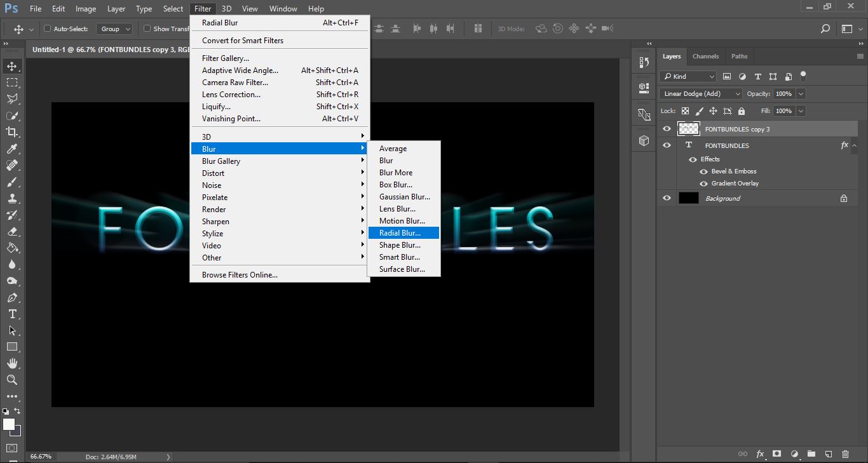Open the Linear Dodge (Add) blend mode dropdown
868x463 pixels.
(x=701, y=93)
